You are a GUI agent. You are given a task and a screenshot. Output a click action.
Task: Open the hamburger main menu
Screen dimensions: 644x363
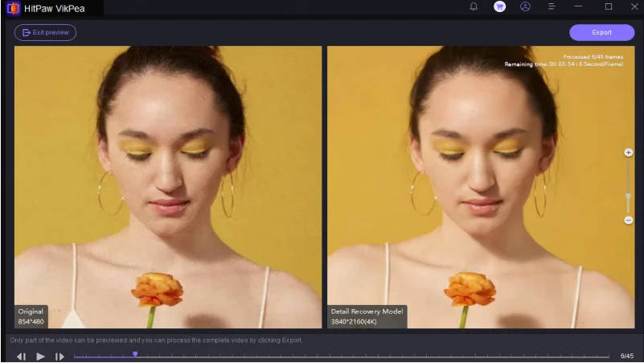(552, 6)
